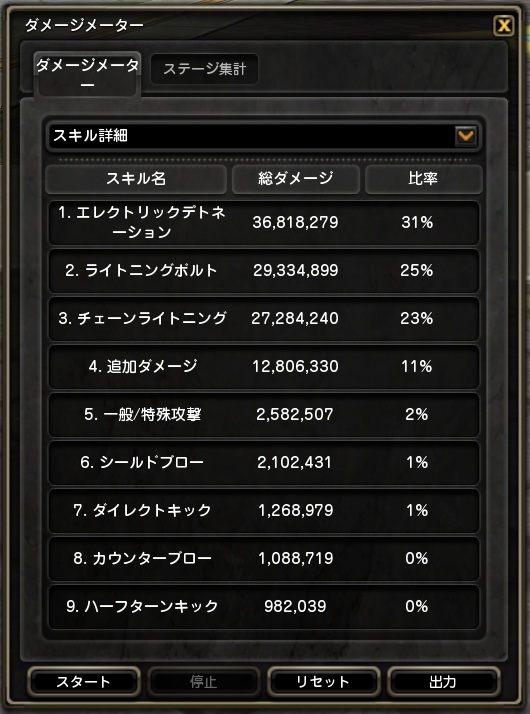Screen dimensions: 530x714
Task: Sort by スキル名 column header
Action: coord(136,178)
